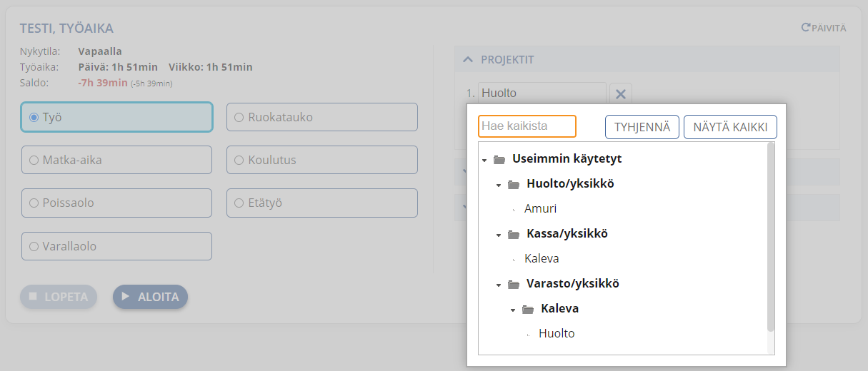Click the Varasto/yksikkö folder icon
The width and height of the screenshot is (868, 371).
pyautogui.click(x=514, y=284)
